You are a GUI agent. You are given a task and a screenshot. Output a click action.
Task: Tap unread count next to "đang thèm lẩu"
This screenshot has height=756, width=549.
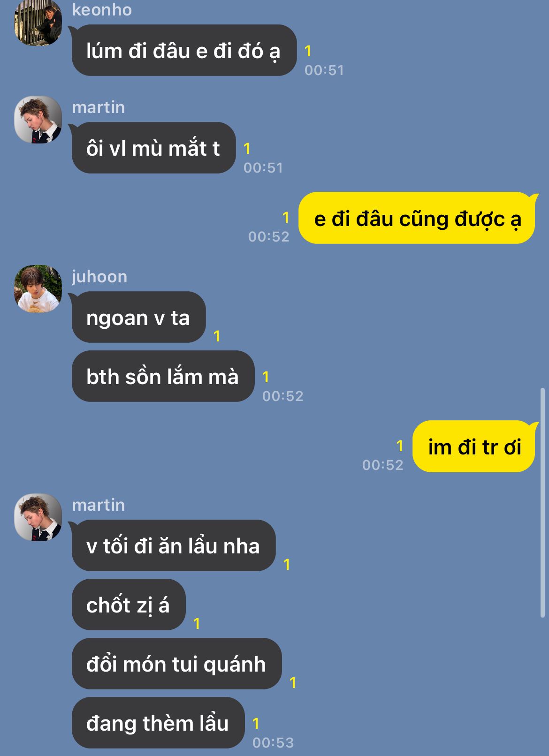pos(256,723)
